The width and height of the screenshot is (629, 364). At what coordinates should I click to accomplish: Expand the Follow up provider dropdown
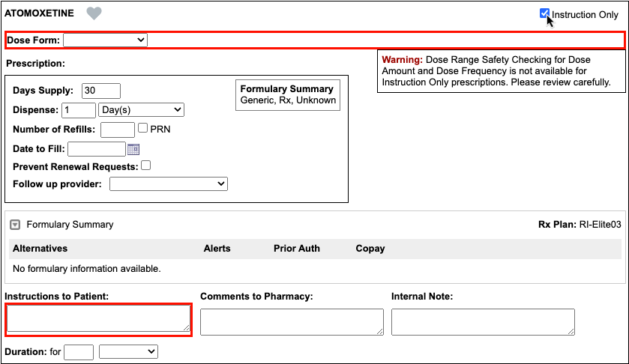(x=168, y=183)
